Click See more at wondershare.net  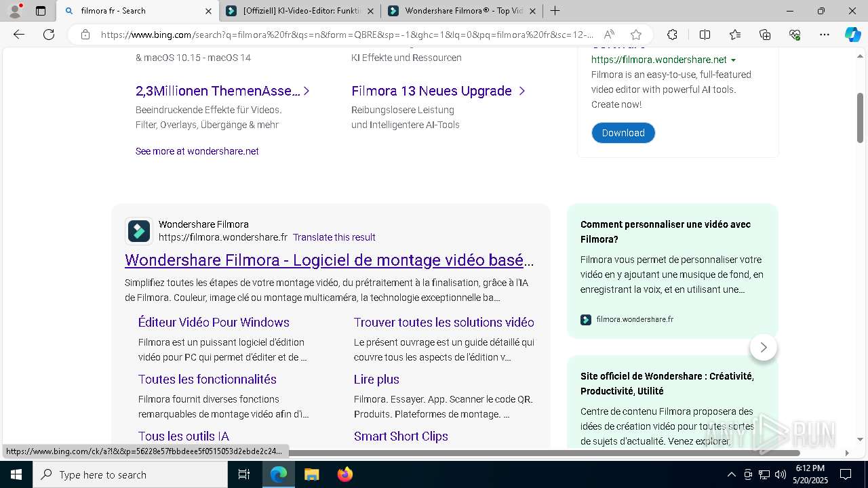coord(197,151)
